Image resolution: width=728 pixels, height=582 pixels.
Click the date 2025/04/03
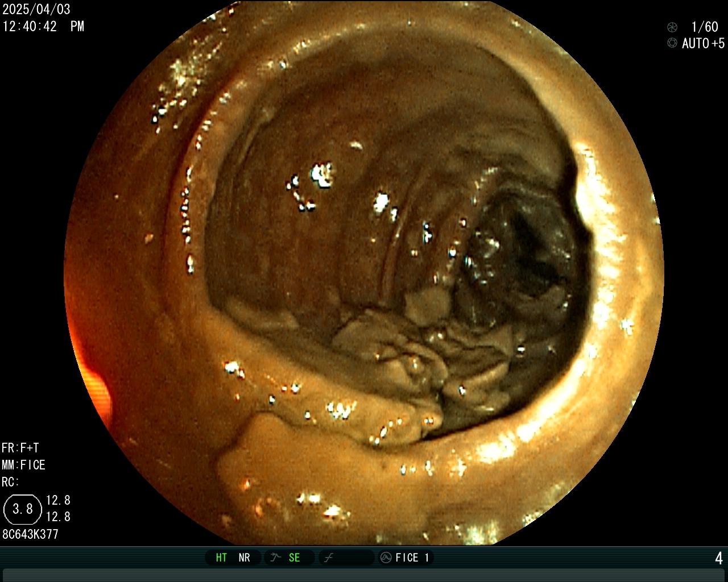36,10
